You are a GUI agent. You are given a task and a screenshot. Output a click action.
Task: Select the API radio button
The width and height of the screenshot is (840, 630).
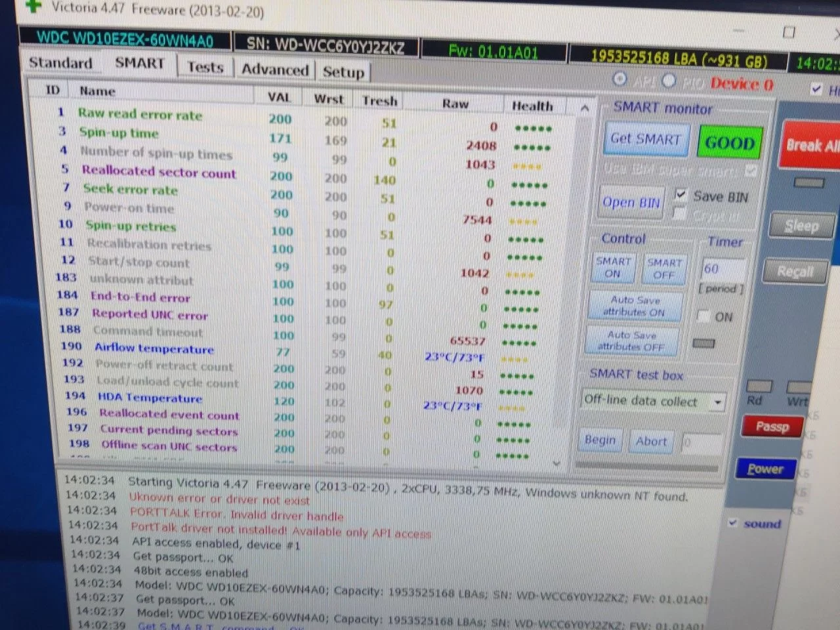pyautogui.click(x=619, y=79)
